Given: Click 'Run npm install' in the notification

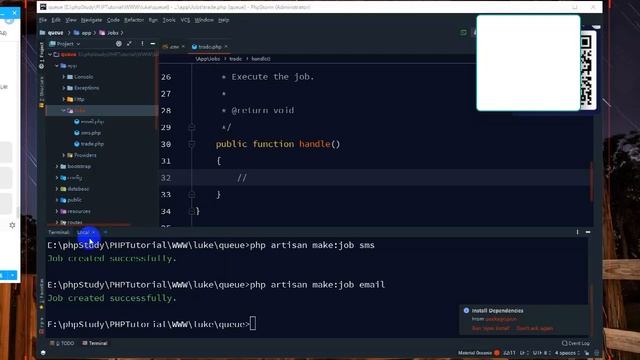Looking at the screenshot, I should 491,328.
